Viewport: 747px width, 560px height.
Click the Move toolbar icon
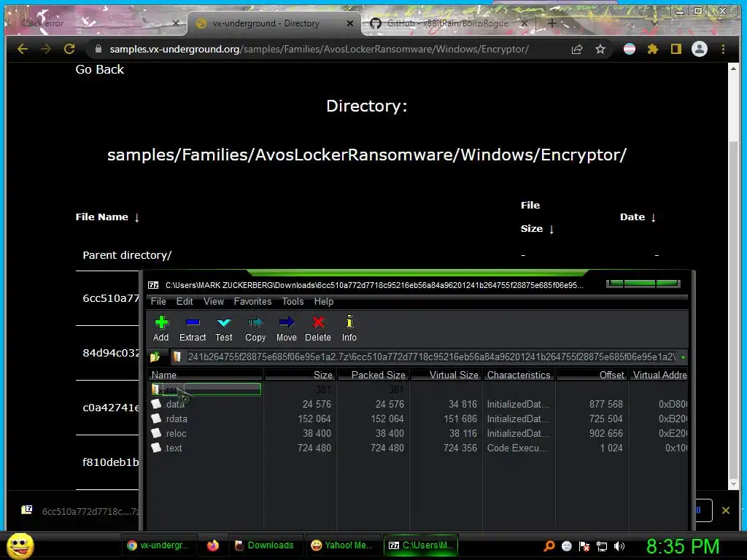(x=286, y=328)
